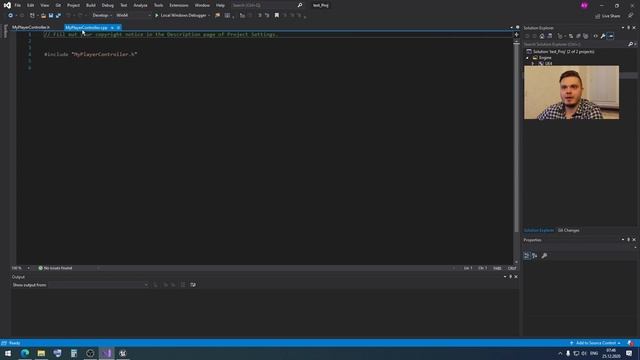Click Visual Studio icon in taskbar

click(x=107, y=353)
